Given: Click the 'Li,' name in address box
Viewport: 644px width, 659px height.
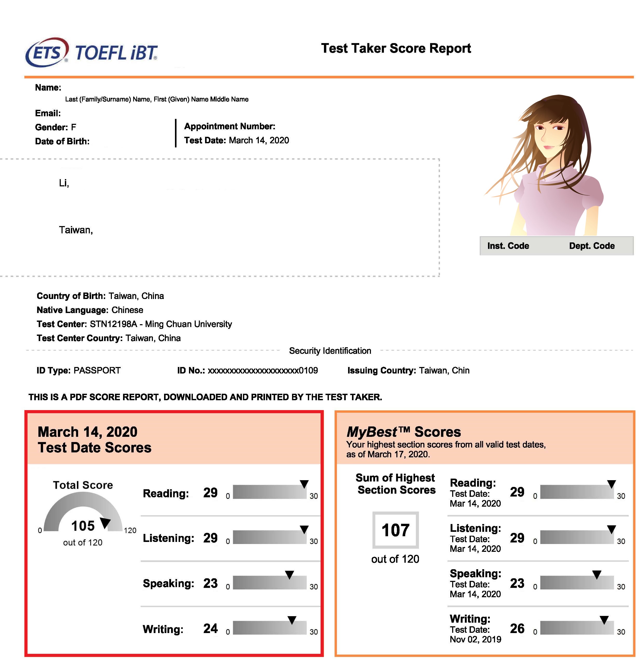Looking at the screenshot, I should [x=64, y=183].
